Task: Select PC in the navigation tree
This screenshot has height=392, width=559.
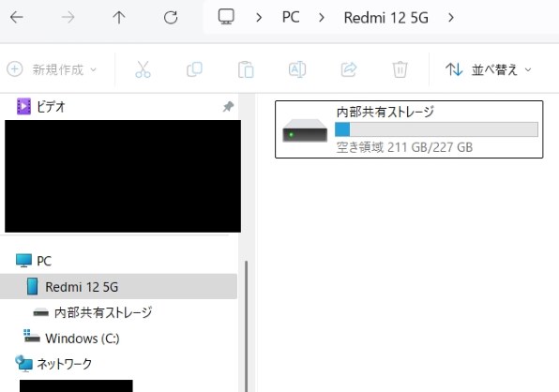Action: click(x=44, y=261)
